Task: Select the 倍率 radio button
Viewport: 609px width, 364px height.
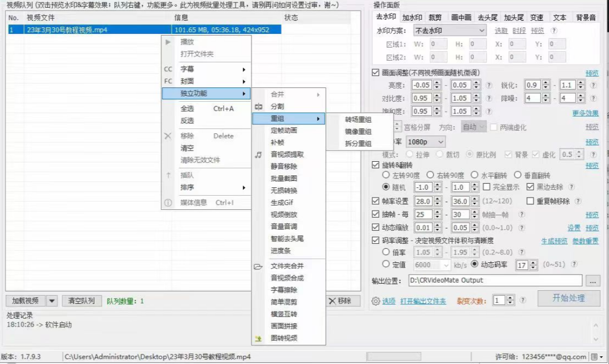Action: pos(386,252)
